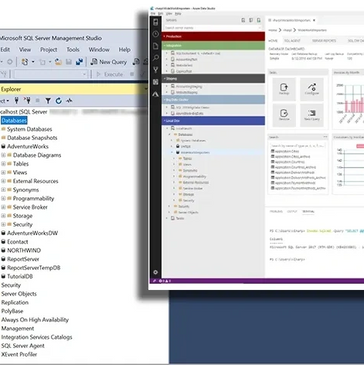Open the Tools menu in SSMS

pos(73,50)
